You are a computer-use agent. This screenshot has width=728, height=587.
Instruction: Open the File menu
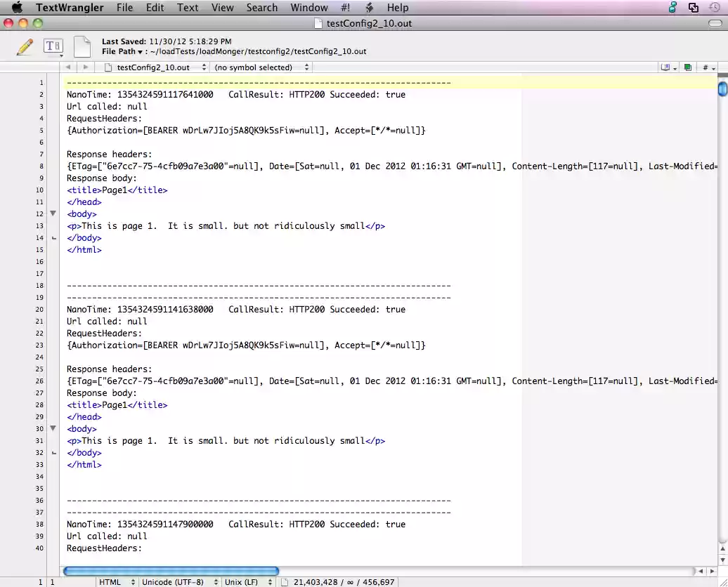tap(124, 8)
